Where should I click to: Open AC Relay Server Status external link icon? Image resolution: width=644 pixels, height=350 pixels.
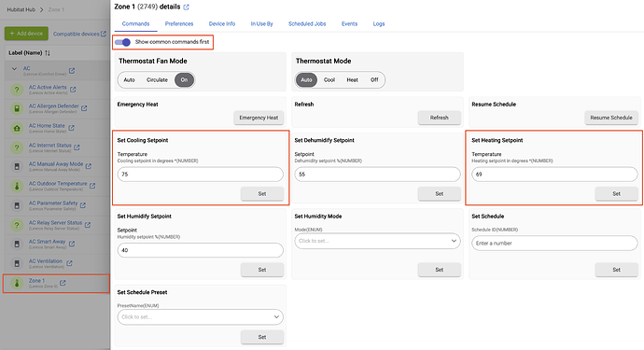pos(88,225)
